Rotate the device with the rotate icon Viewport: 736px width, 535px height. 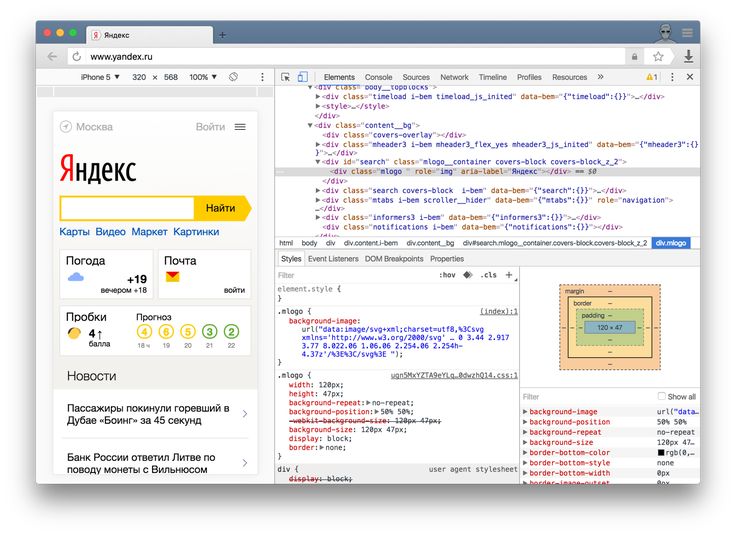click(x=233, y=77)
